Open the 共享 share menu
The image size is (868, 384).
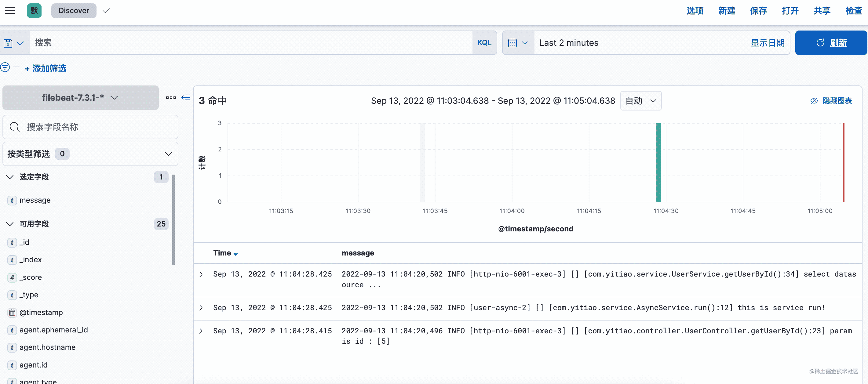[x=822, y=11]
